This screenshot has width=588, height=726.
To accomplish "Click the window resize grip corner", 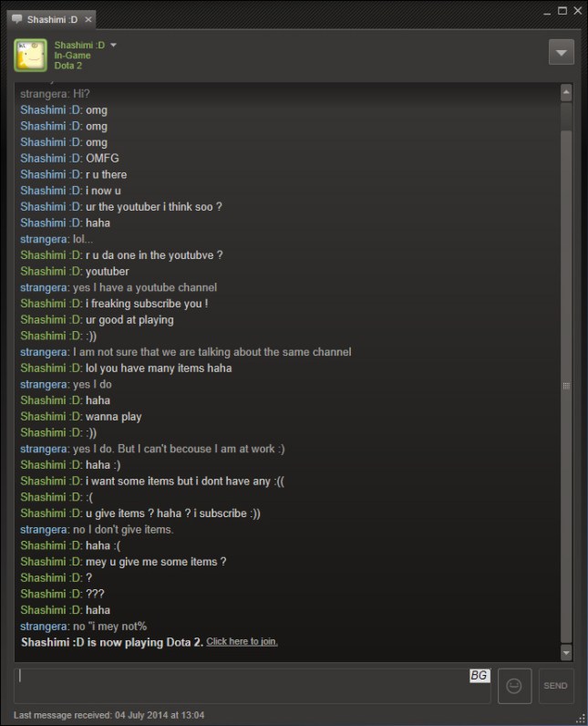I will [x=581, y=719].
